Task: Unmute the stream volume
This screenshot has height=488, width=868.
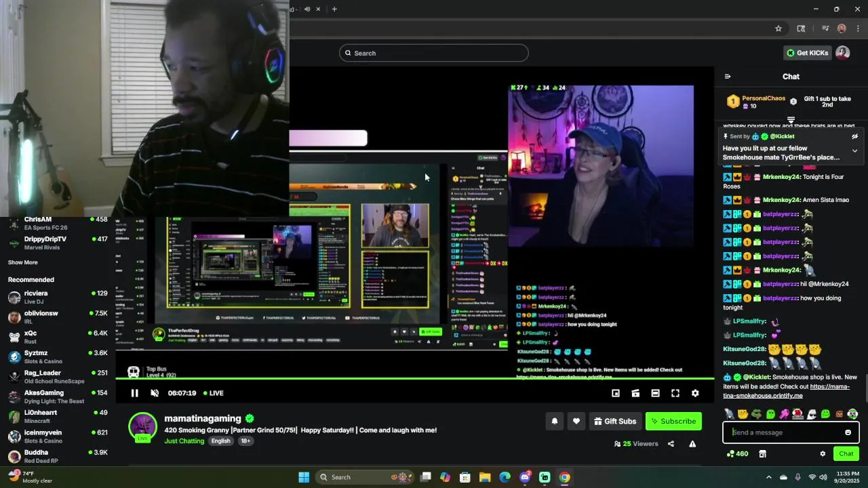Action: [x=155, y=393]
